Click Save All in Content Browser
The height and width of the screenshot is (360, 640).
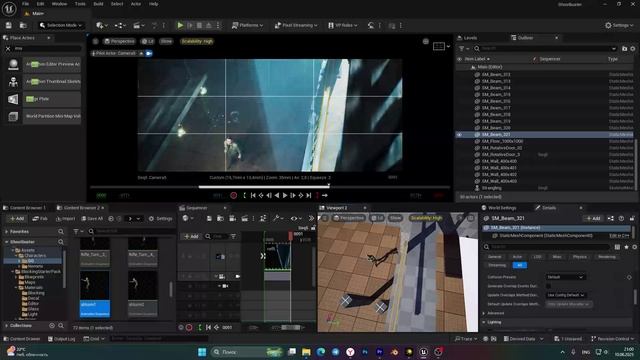[92, 219]
